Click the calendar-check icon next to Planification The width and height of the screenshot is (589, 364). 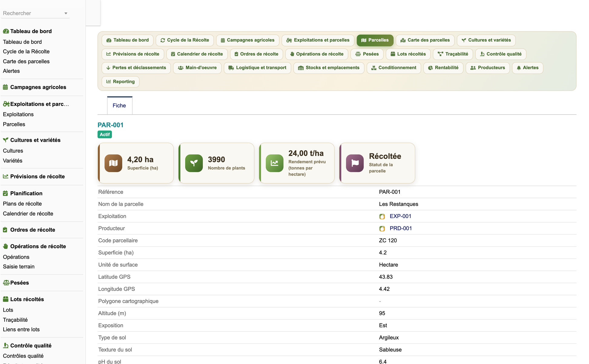coord(5,193)
